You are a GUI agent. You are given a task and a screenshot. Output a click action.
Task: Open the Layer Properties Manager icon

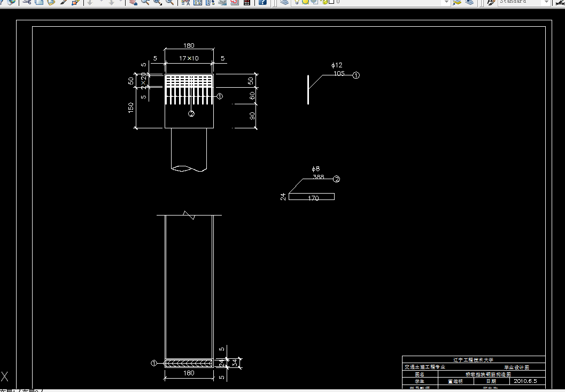(285, 2)
